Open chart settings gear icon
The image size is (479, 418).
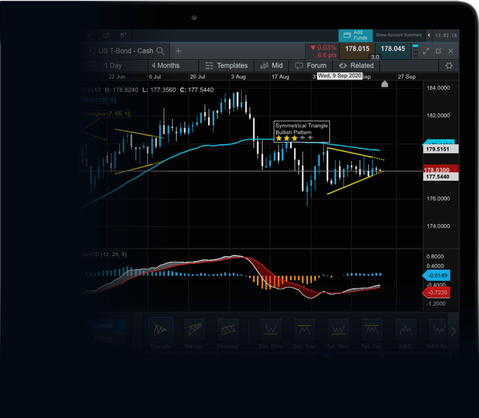(449, 66)
